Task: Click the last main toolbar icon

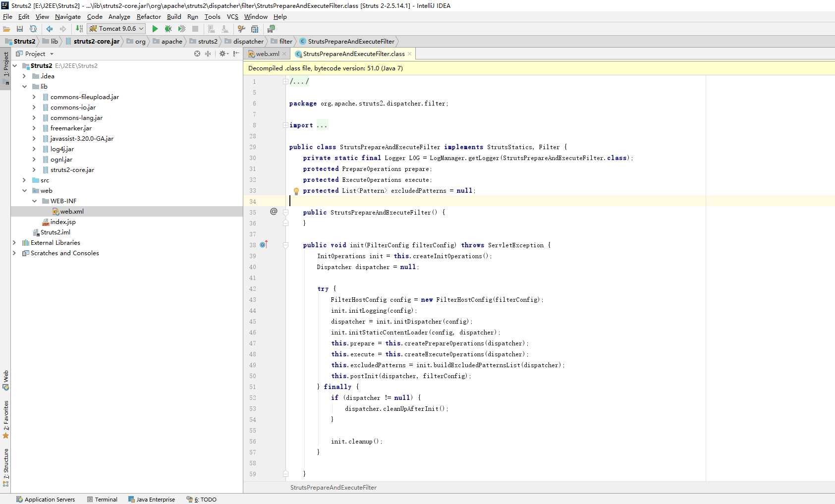Action: [271, 29]
